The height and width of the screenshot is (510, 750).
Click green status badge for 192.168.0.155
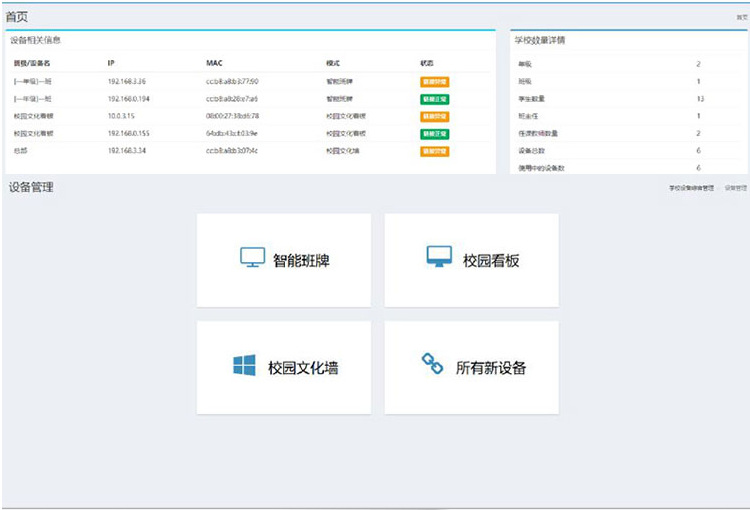point(434,133)
